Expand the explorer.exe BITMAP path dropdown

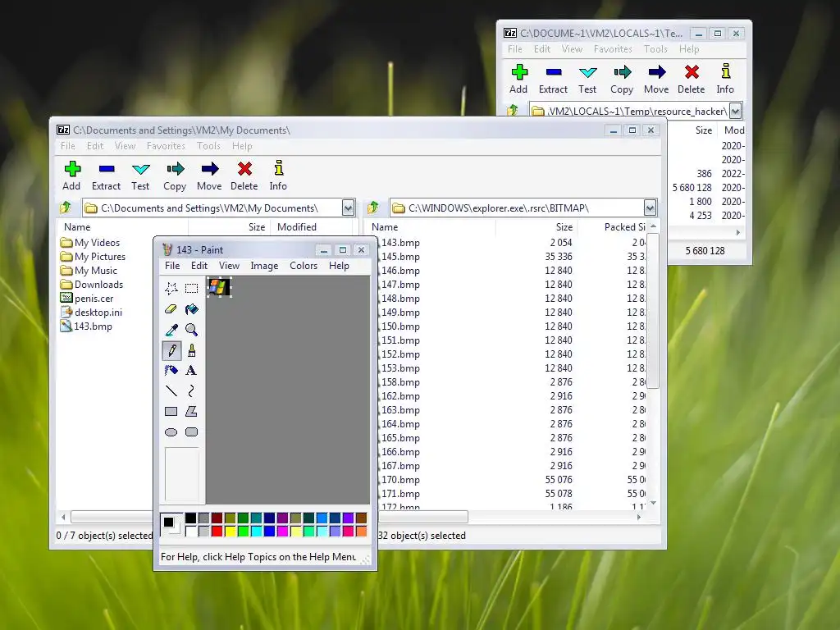point(650,208)
